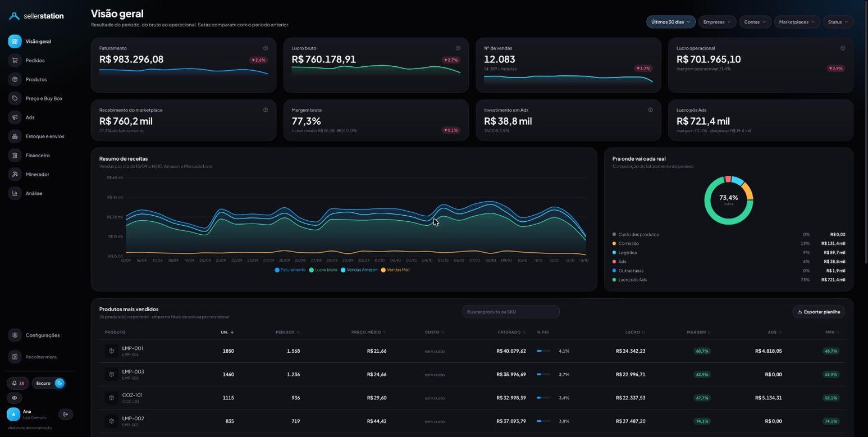
Task: Click the Preço e Buy Box tag icon
Action: coord(15,98)
